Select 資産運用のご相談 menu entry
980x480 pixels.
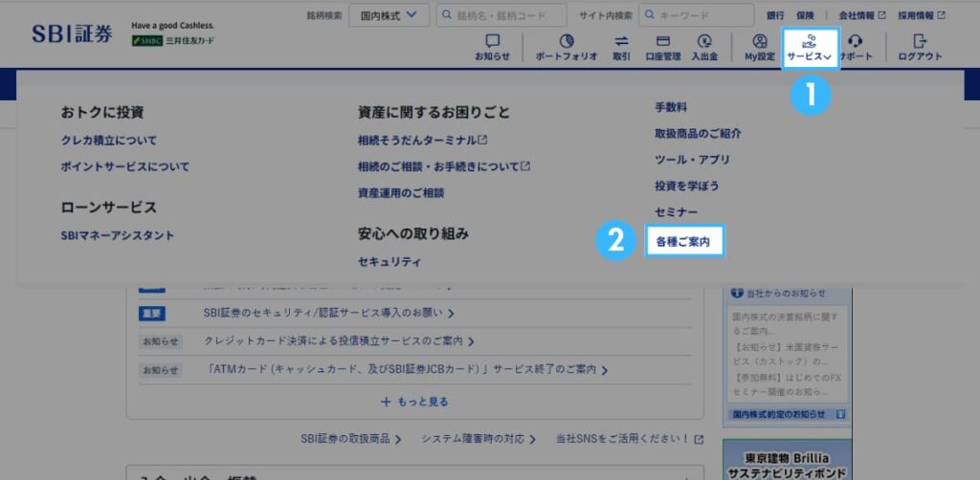401,193
